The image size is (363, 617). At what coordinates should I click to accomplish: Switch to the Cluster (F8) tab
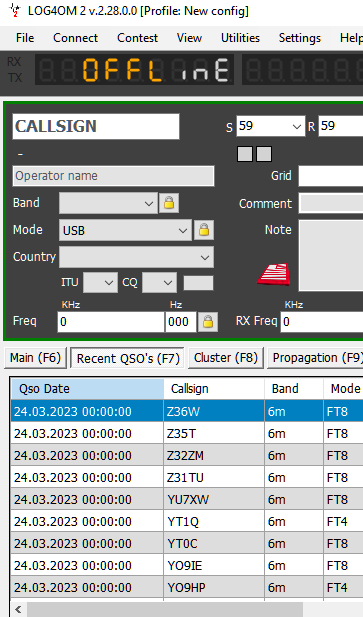coord(226,358)
